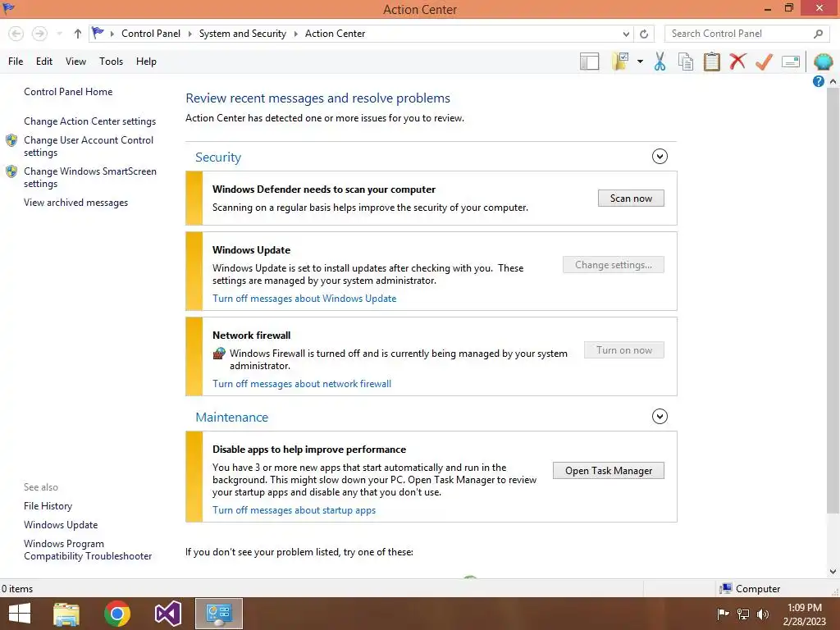This screenshot has width=840, height=630.
Task: Open the dropdown arrow beside folder options icon
Action: (x=640, y=62)
